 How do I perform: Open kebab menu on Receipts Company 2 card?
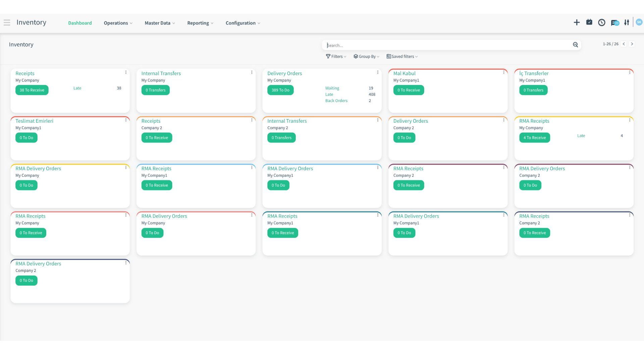pyautogui.click(x=252, y=120)
